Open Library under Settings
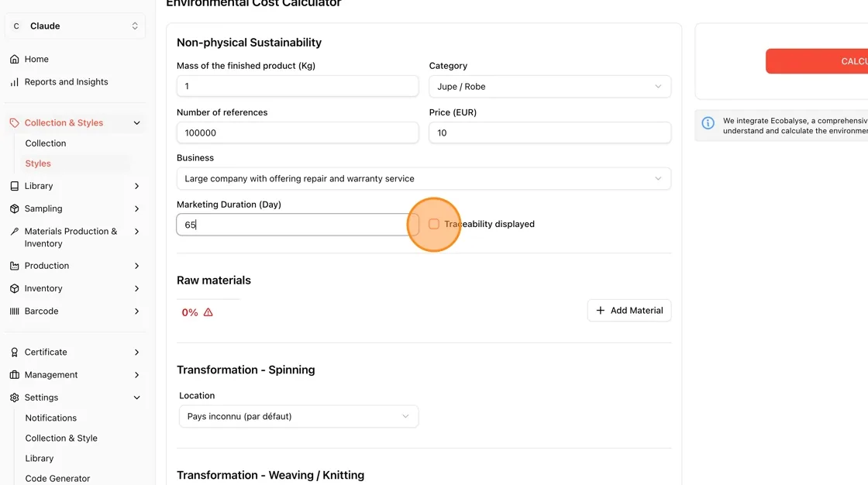Screen dimensions: 868x485 click(x=40, y=459)
